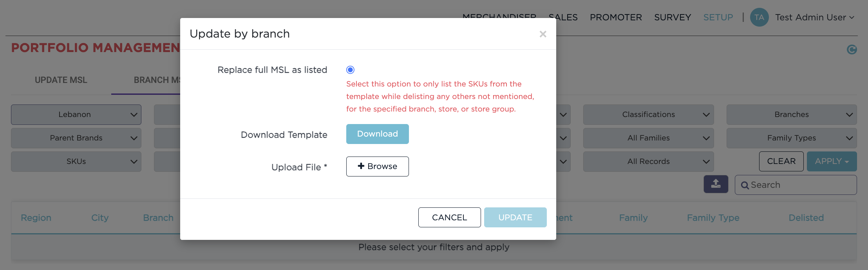
Task: Open the Lebanon country dropdown
Action: click(76, 115)
